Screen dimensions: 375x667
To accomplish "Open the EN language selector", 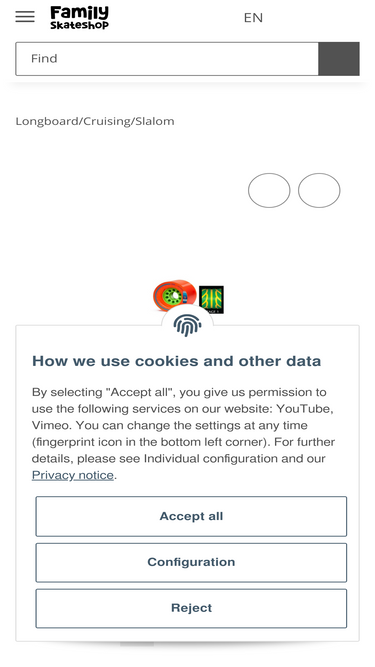I will (x=253, y=17).
